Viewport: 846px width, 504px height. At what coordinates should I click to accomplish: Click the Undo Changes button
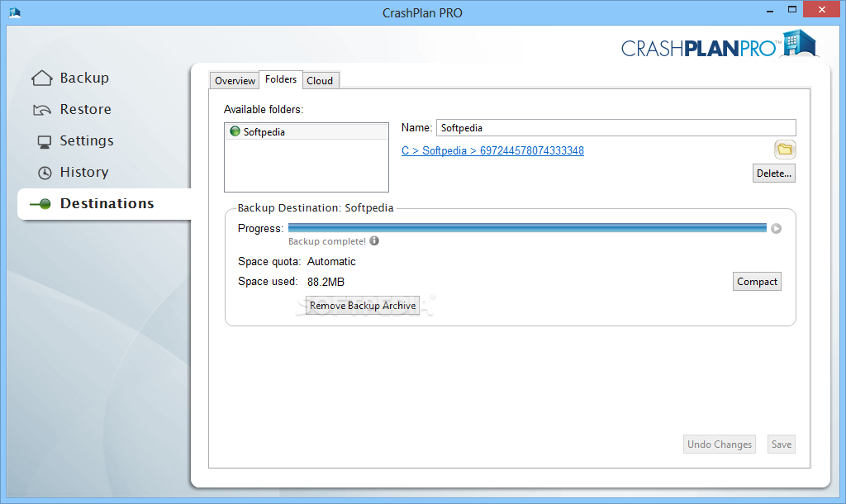pyautogui.click(x=720, y=445)
